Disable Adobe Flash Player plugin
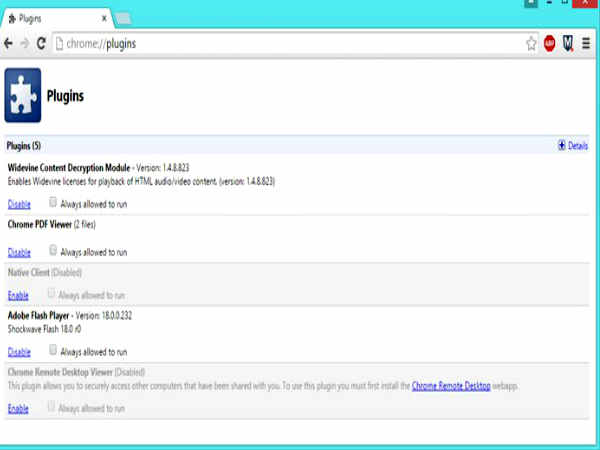The image size is (600, 450). 19,352
